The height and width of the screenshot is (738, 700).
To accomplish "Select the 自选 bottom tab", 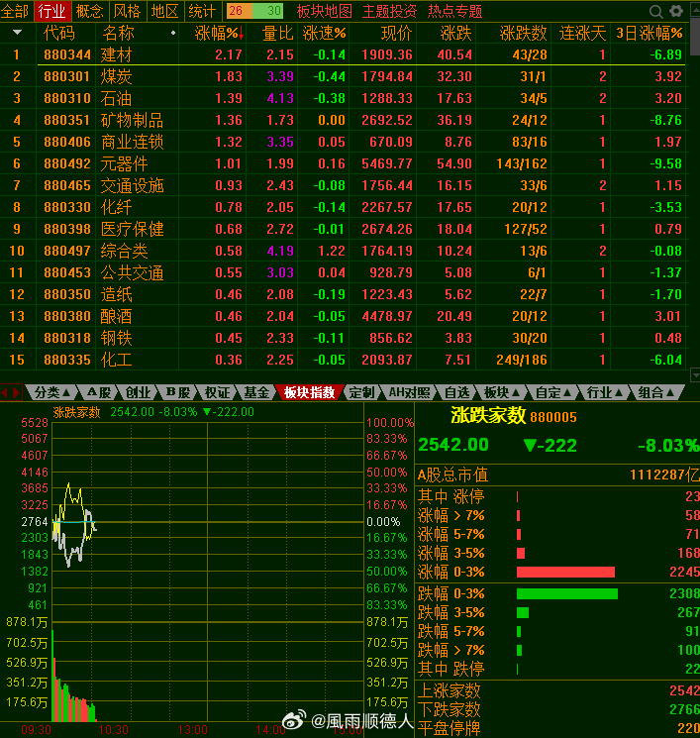I will pyautogui.click(x=456, y=392).
